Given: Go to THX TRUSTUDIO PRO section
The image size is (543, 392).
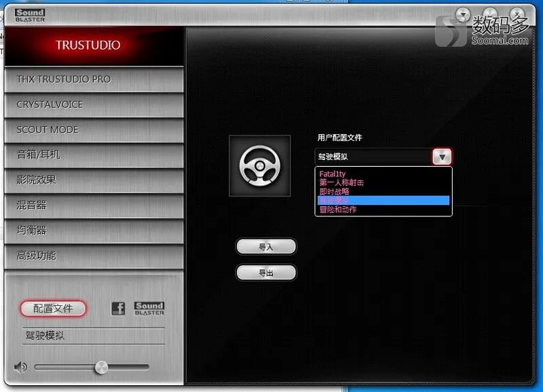Looking at the screenshot, I should click(x=94, y=79).
